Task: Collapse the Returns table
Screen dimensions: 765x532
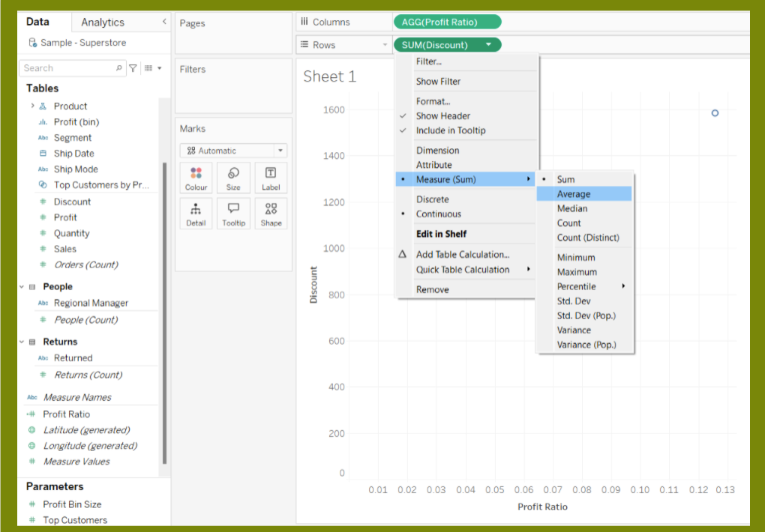Action: pos(22,342)
